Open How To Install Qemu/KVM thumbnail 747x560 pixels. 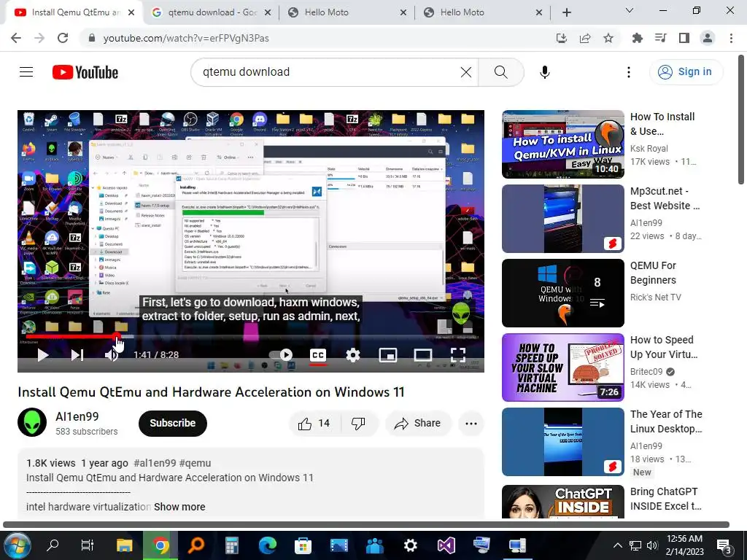(x=562, y=144)
